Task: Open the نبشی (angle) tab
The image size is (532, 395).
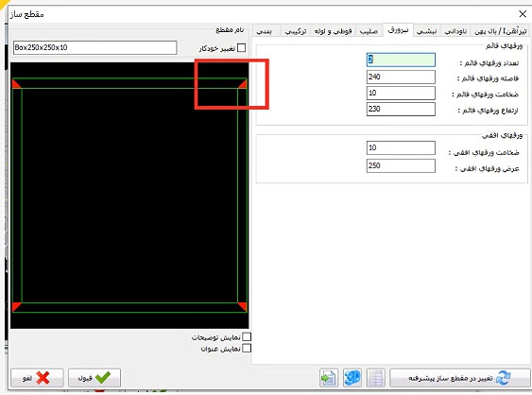Action: click(427, 31)
